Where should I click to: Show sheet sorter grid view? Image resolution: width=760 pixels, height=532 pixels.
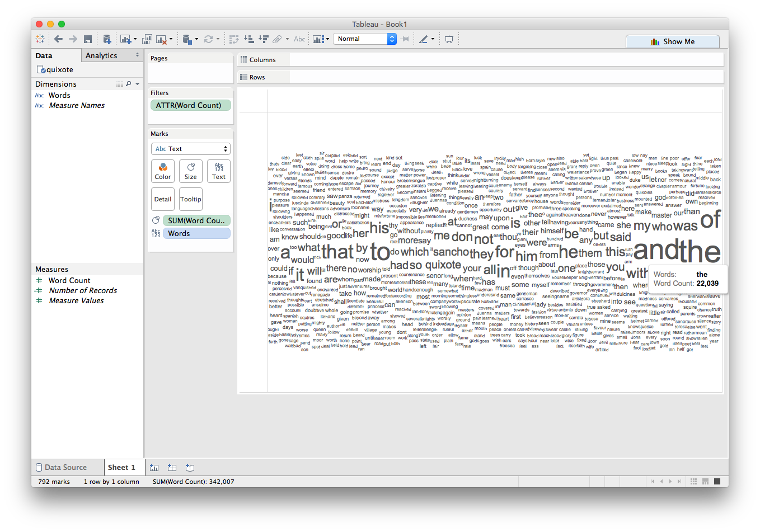[694, 481]
